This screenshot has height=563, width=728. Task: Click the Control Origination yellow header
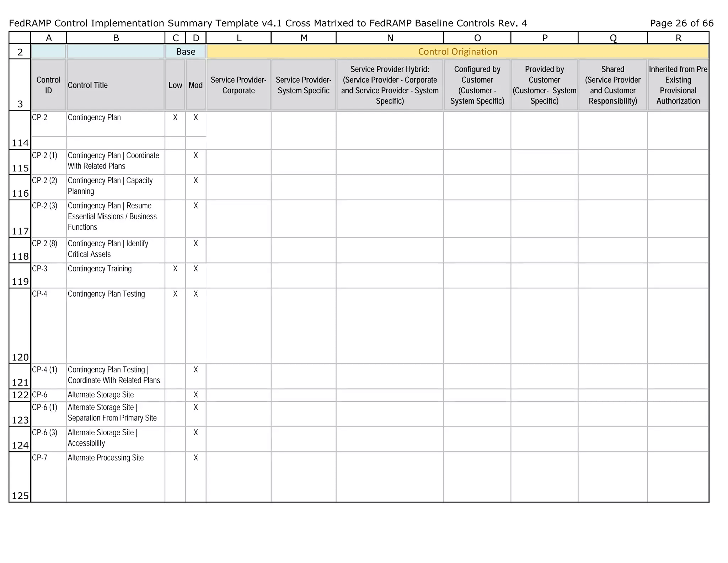(457, 52)
